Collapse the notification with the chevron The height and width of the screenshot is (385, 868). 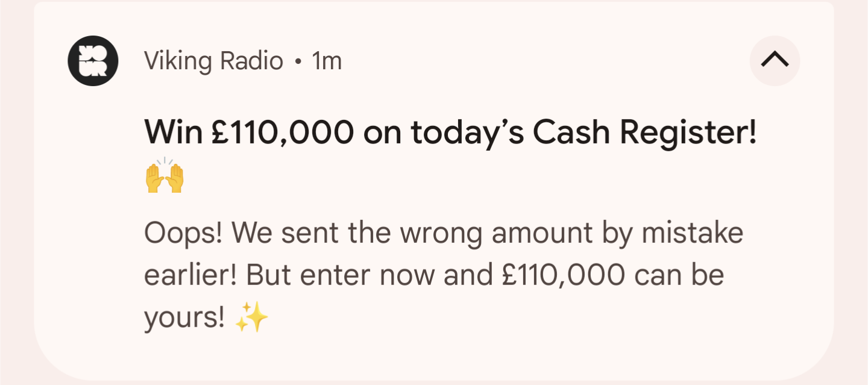775,61
